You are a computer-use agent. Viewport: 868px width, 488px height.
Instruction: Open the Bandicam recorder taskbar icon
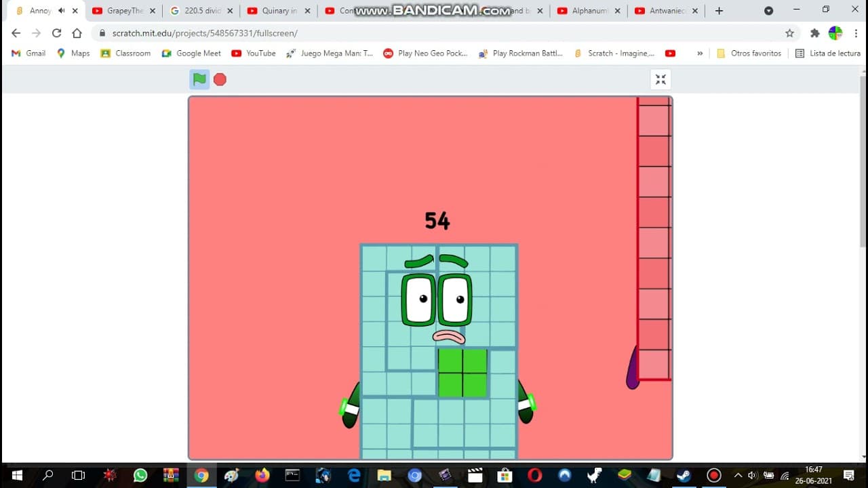point(713,475)
